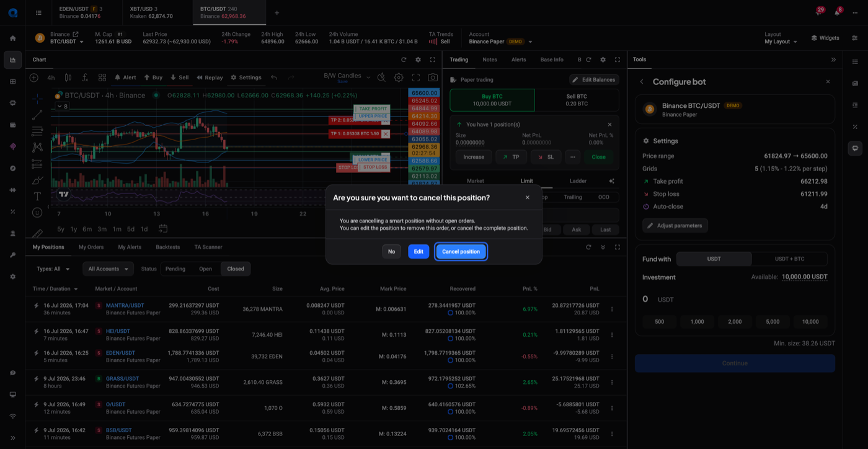Fund the bot with USDT + BTC
Image resolution: width=868 pixels, height=449 pixels.
pos(790,259)
